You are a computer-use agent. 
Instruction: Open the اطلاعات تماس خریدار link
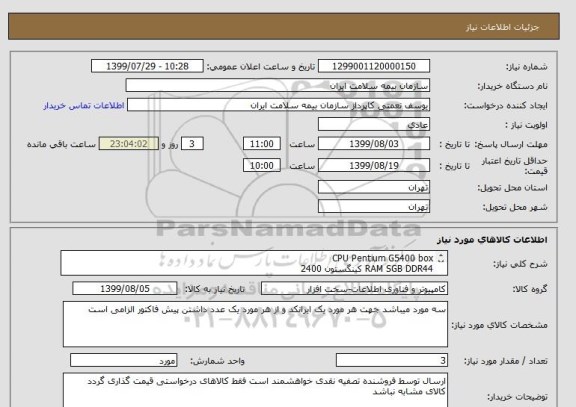pyautogui.click(x=84, y=106)
